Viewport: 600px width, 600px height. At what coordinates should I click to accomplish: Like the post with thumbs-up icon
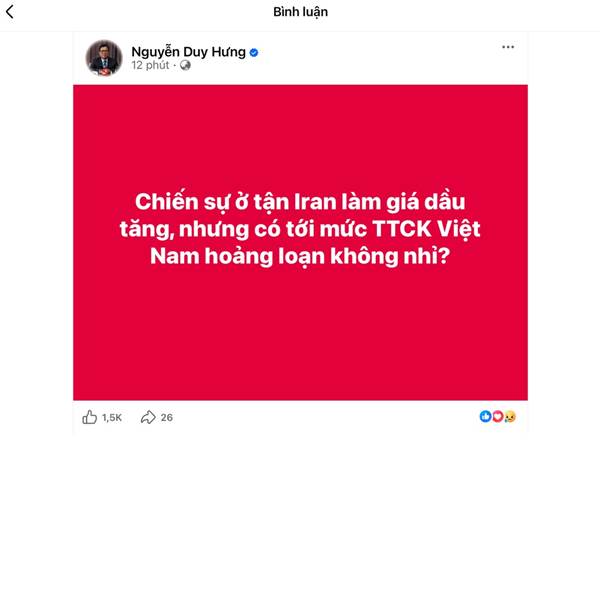coord(90,417)
